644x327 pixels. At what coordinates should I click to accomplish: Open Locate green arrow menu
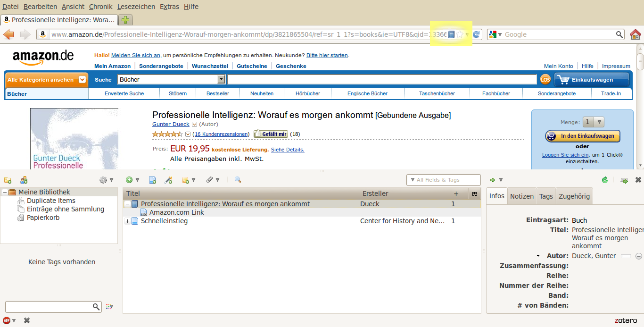pos(496,180)
